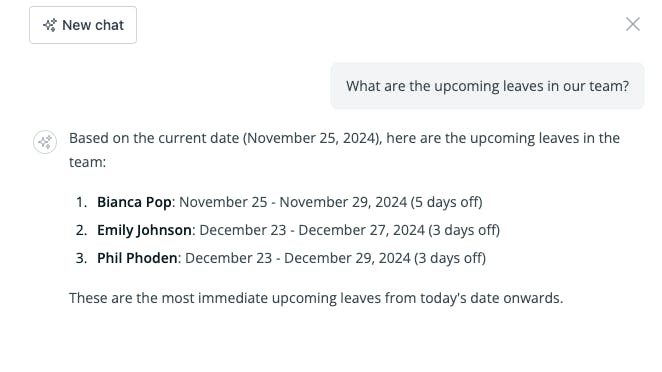This screenshot has width=662, height=372.
Task: Click the 'Based on the current date' sentence
Action: click(345, 150)
